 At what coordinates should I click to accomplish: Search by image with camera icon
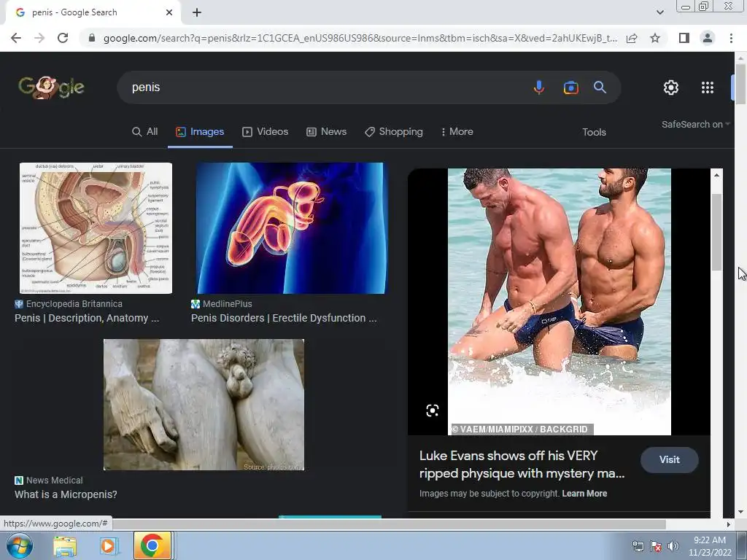570,87
